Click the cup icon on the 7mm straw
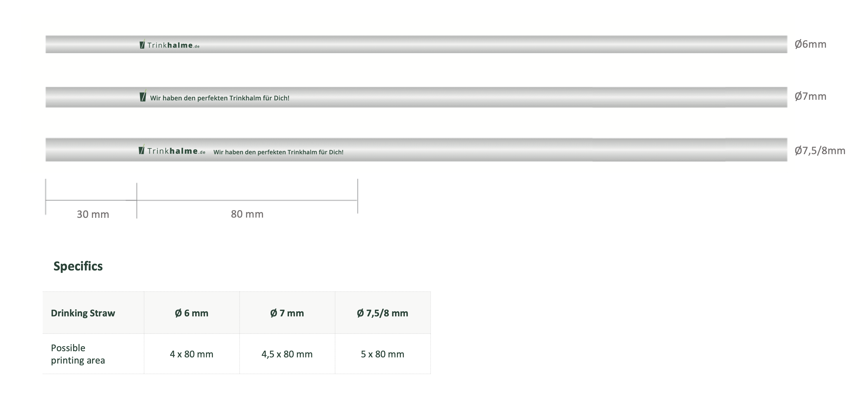Viewport: 868px width, 407px height. click(143, 97)
